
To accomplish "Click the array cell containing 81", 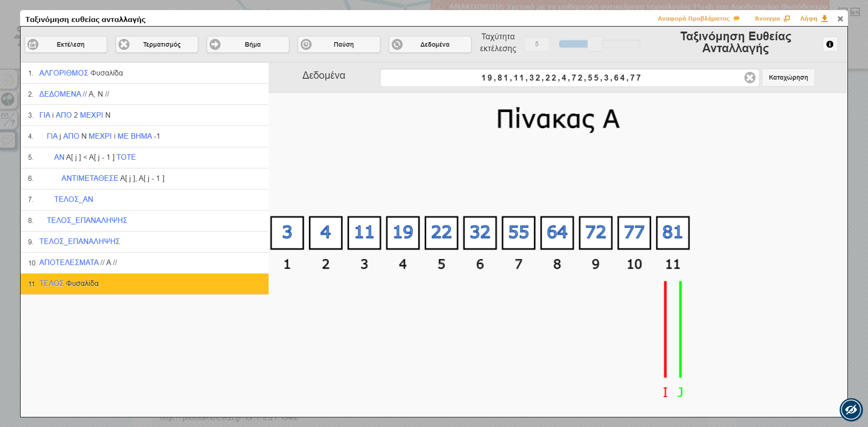I will 673,233.
